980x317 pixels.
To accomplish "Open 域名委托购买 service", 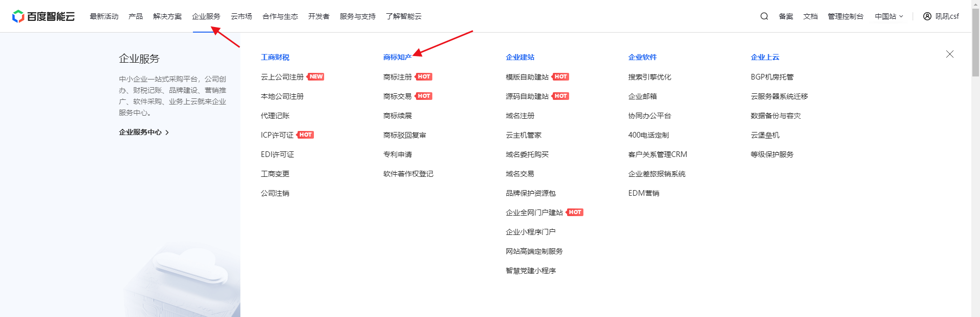I will coord(527,154).
